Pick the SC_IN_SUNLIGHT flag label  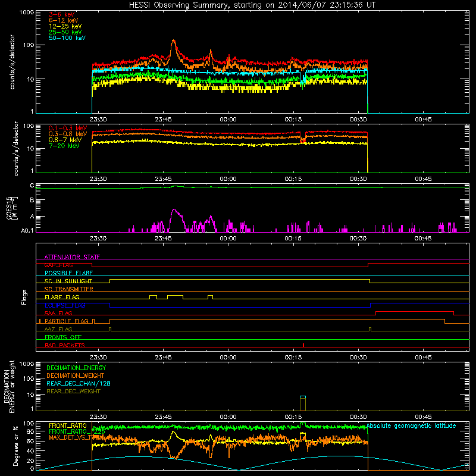click(x=68, y=281)
